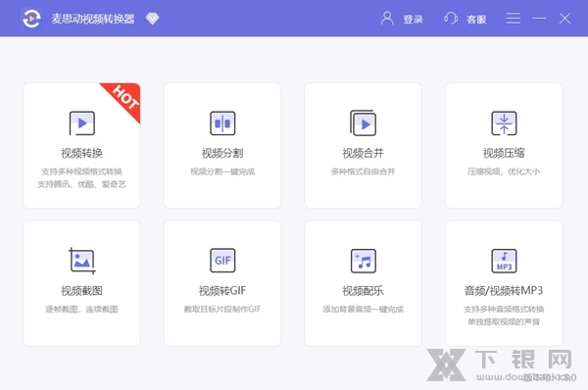Open 视频配乐 background music feature
Viewport: 588px width, 390px height.
363,283
